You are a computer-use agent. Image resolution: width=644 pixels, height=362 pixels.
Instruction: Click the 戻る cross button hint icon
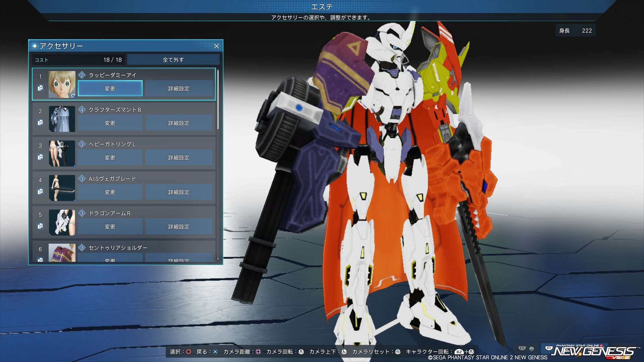[x=215, y=352]
